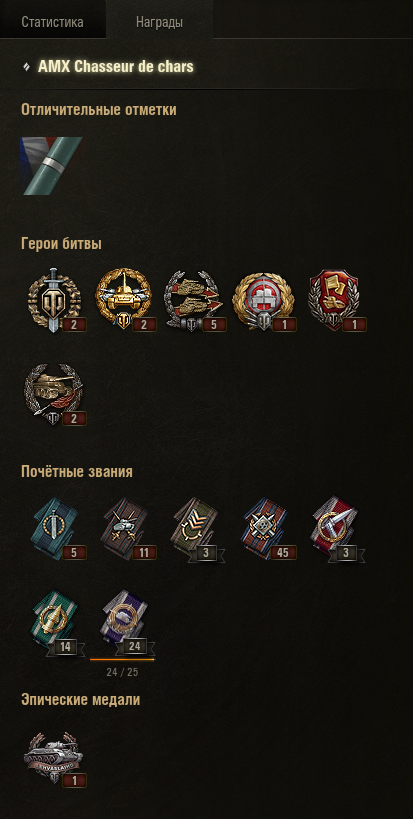Select the blue-red ribbon badge showing 45
Viewport: 413px width, 819px height.
tap(267, 529)
